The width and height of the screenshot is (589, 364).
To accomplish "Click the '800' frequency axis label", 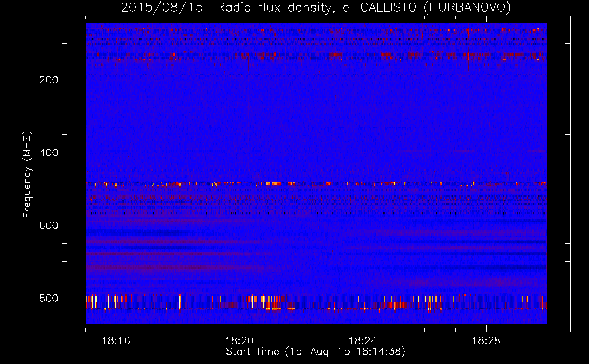I will click(49, 298).
